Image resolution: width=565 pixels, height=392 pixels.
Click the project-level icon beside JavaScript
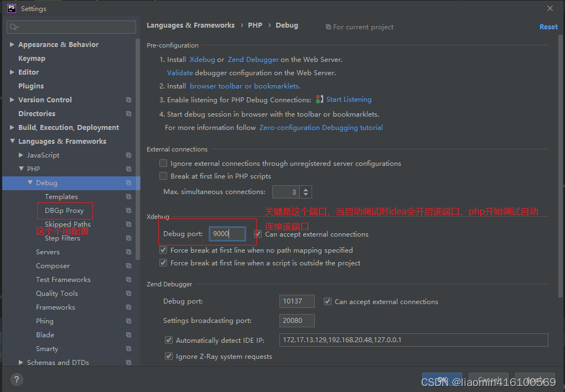pos(128,155)
